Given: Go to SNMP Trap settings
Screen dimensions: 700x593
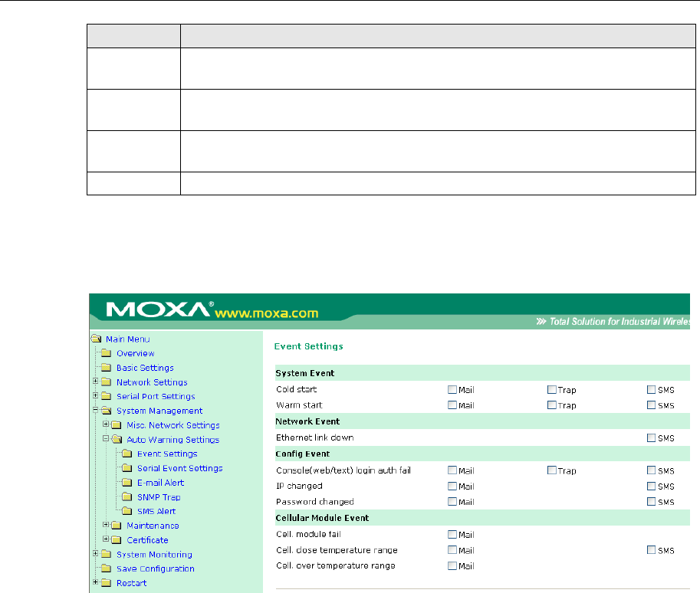Looking at the screenshot, I should (159, 497).
